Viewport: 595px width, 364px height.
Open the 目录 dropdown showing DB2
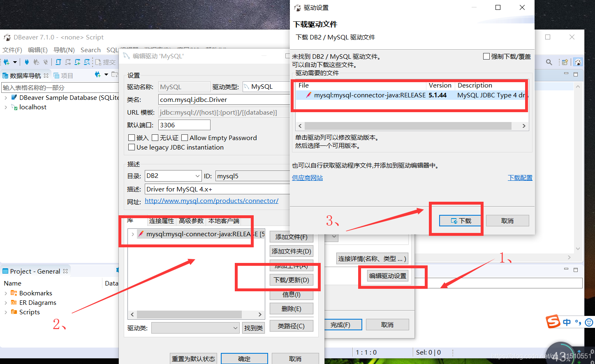pyautogui.click(x=197, y=175)
